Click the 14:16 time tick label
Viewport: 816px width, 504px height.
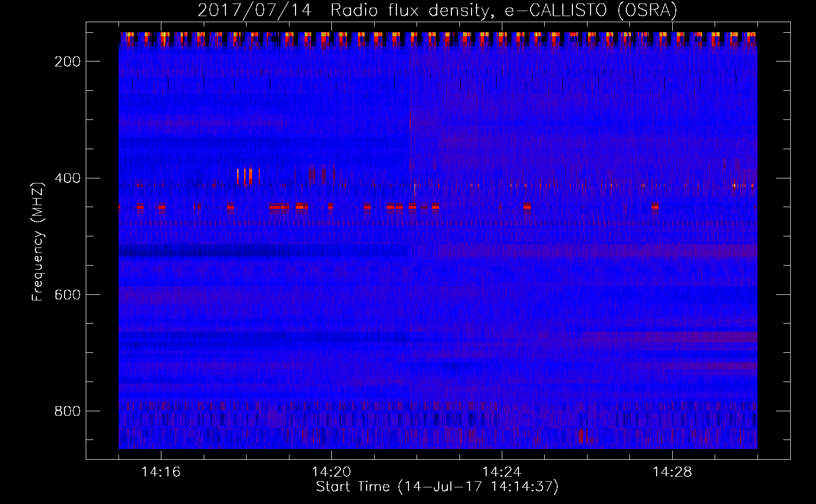click(x=161, y=472)
